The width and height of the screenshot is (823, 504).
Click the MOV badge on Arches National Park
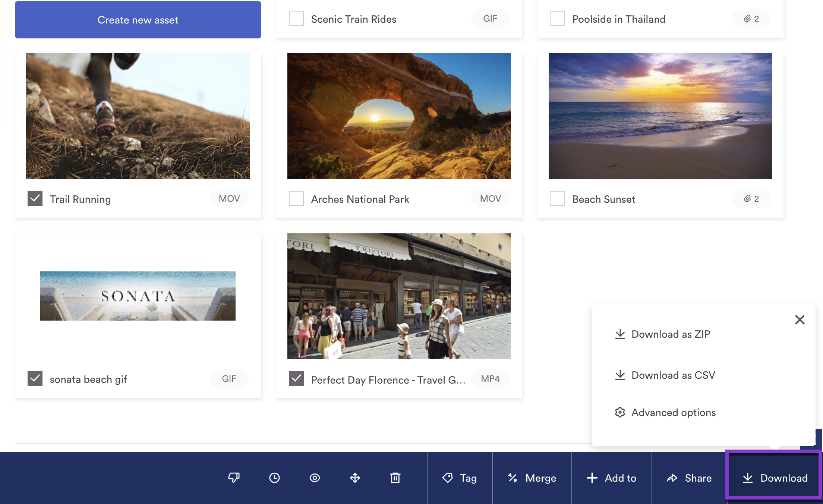pyautogui.click(x=490, y=198)
